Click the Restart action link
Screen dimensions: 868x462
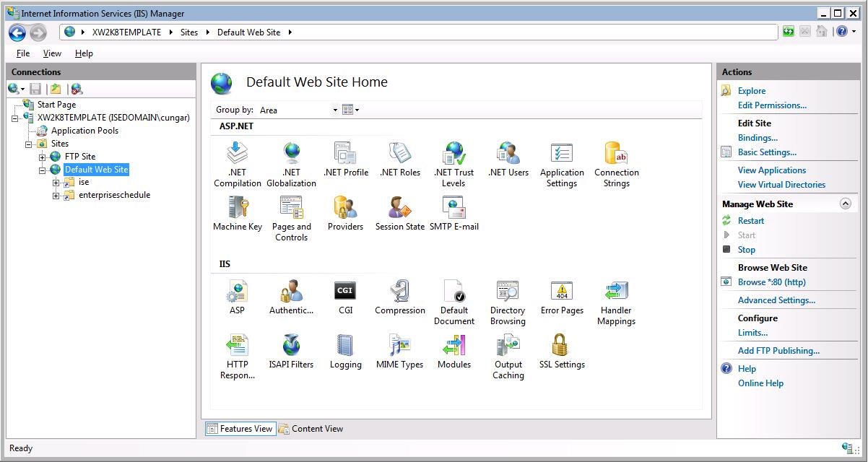(x=751, y=221)
